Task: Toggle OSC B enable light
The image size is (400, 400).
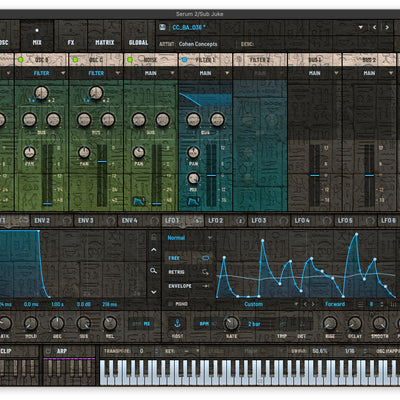Action: tap(21, 60)
